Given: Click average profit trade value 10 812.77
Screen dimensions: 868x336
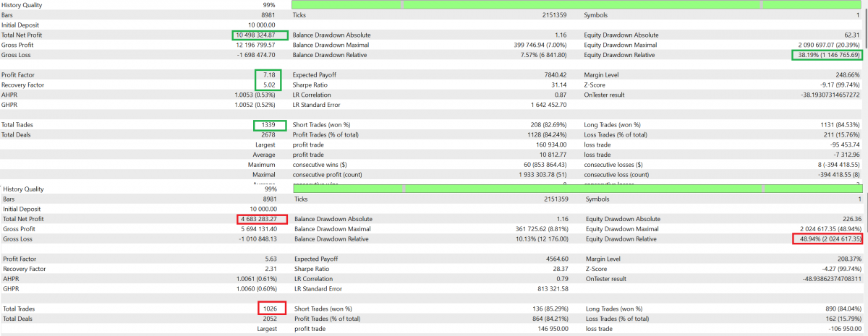Looking at the screenshot, I should (553, 155).
